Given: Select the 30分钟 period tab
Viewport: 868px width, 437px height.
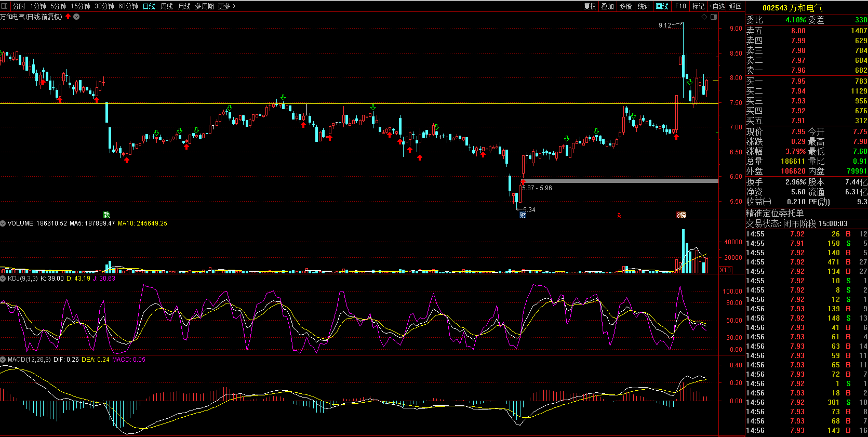Looking at the screenshot, I should (104, 6).
